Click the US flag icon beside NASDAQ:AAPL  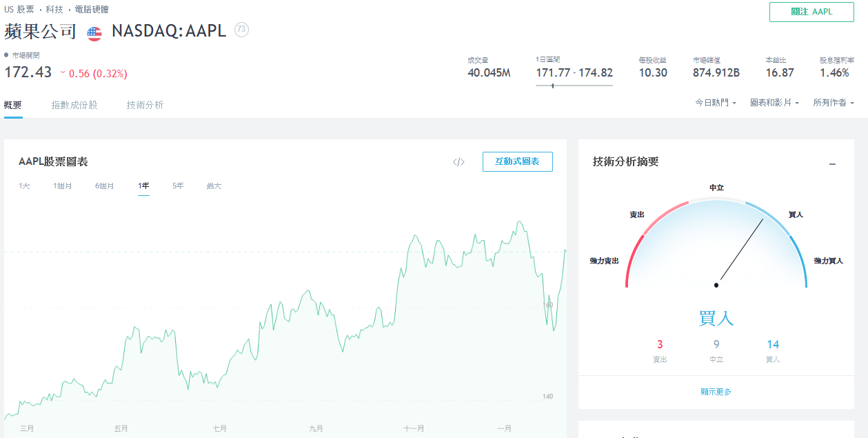[94, 32]
